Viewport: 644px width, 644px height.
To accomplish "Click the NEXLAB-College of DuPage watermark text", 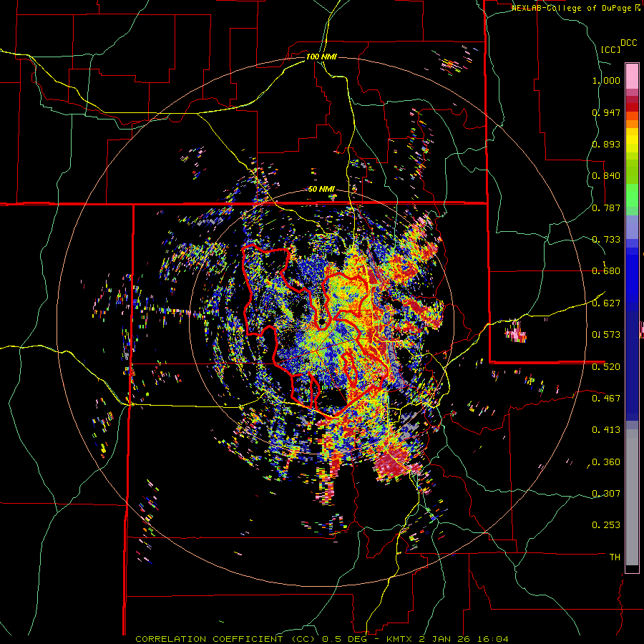I will 576,8.
